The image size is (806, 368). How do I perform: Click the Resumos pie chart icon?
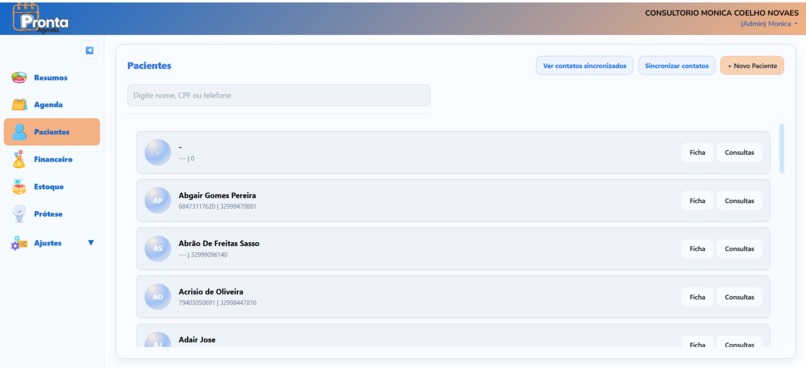coord(19,78)
